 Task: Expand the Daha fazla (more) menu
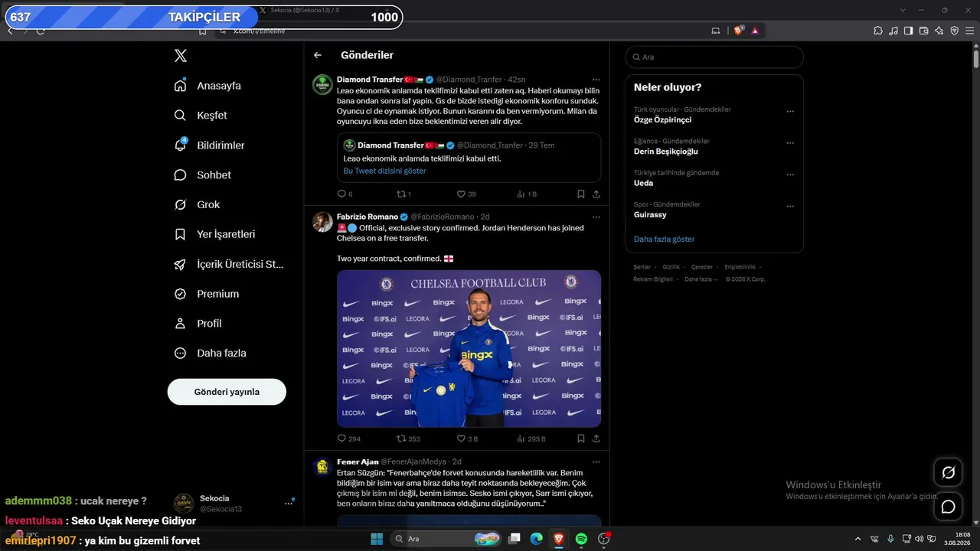coord(210,354)
